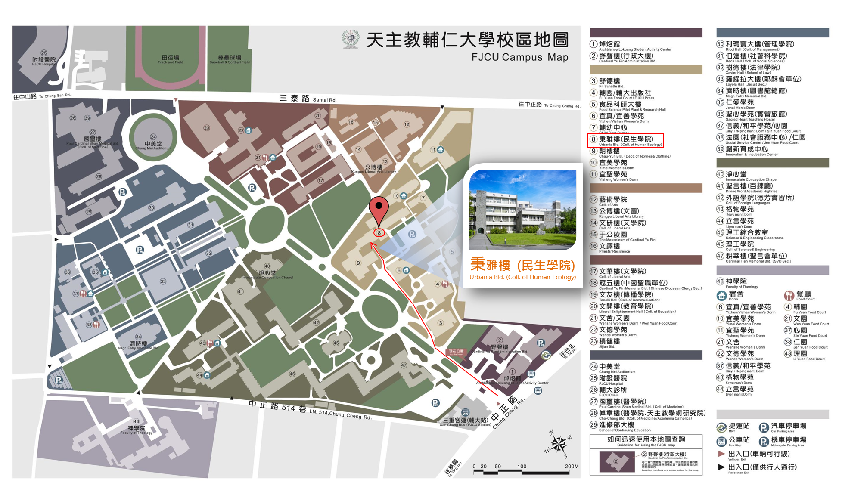Click legend entry 5 食品科研大樓
The width and height of the screenshot is (842, 504).
(628, 106)
